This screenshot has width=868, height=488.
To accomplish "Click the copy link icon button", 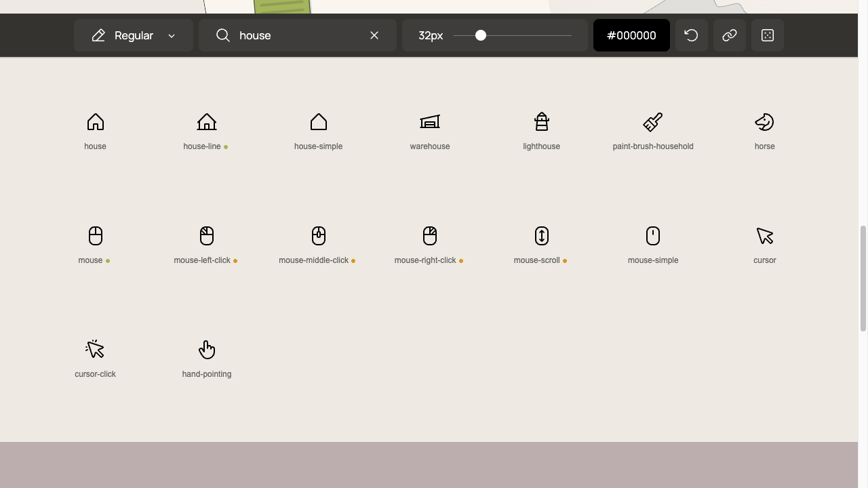I will tap(730, 35).
